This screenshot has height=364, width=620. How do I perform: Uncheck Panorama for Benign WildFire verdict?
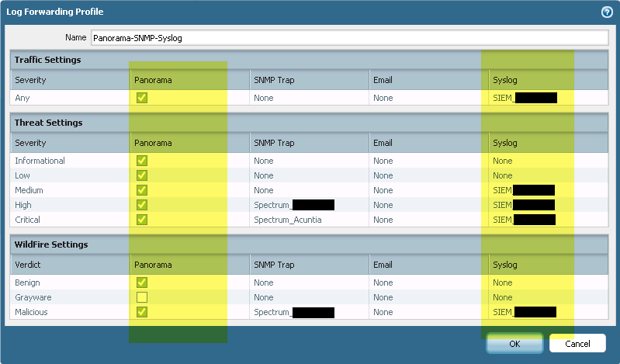141,283
